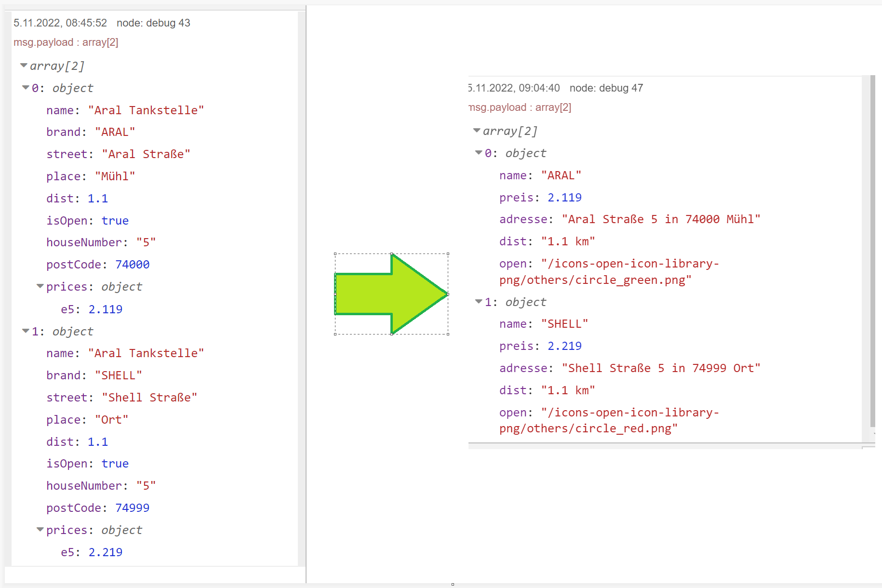The width and height of the screenshot is (882, 588).
Task: Select brand: "SHELL" row
Action: 94,375
